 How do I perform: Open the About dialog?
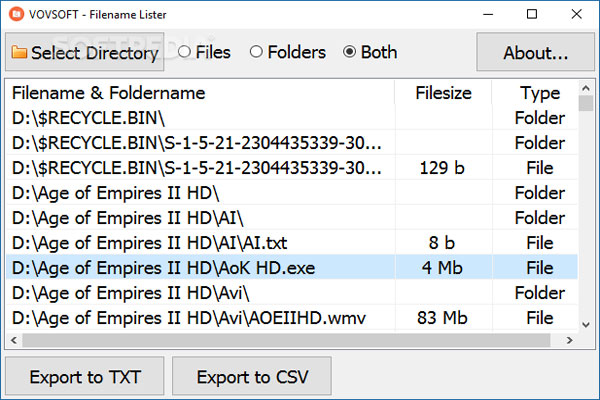(x=536, y=53)
